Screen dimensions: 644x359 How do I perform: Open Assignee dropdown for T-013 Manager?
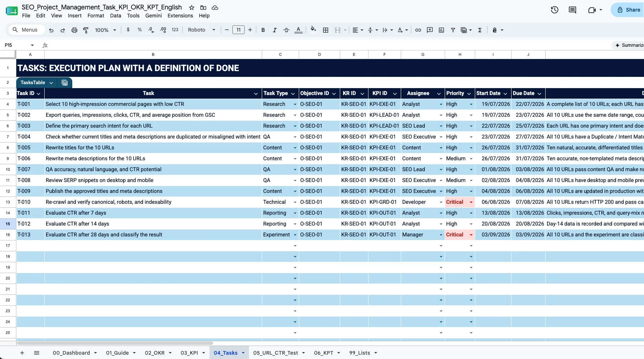(441, 235)
